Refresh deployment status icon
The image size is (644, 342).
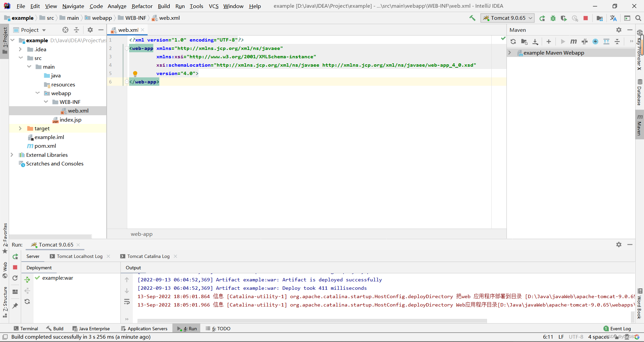pyautogui.click(x=27, y=301)
